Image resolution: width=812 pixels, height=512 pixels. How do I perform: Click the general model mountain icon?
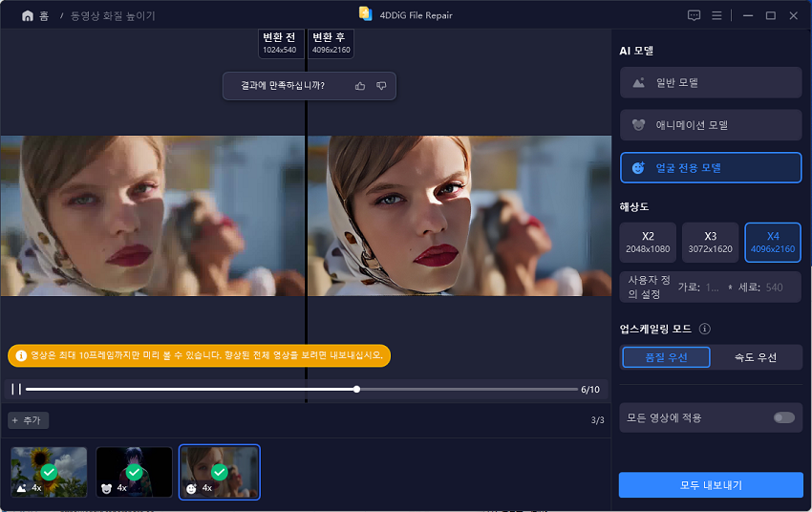(638, 82)
